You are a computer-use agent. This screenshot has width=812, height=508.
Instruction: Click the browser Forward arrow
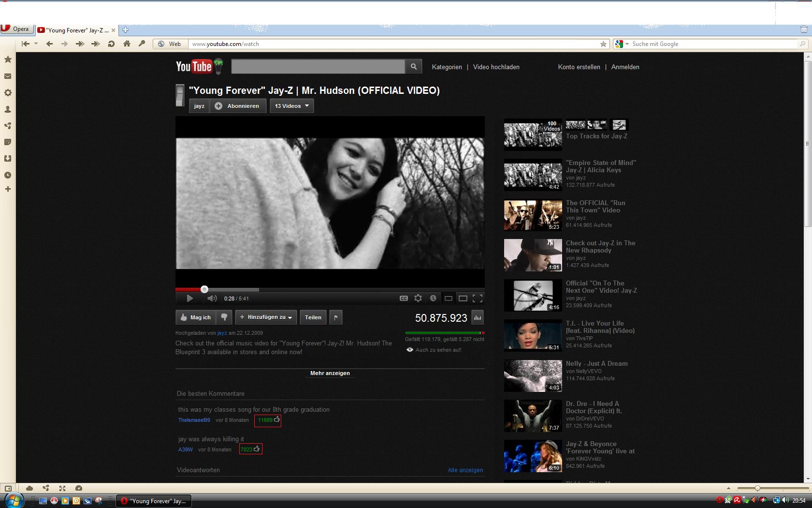(64, 44)
